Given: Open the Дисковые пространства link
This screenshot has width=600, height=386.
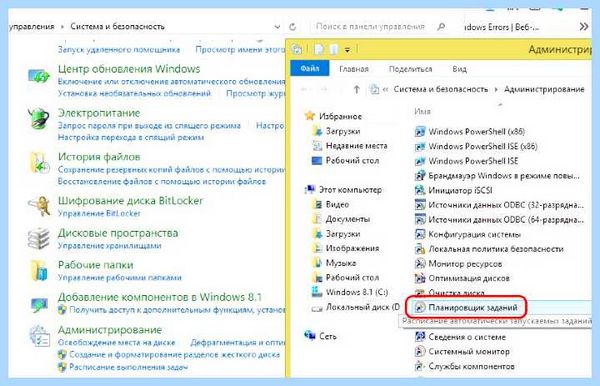Looking at the screenshot, I should 118,233.
